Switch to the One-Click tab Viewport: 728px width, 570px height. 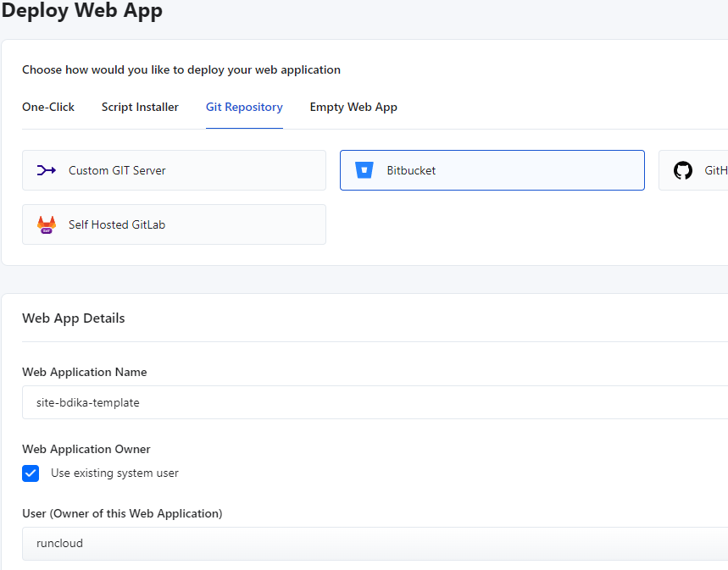pos(48,107)
